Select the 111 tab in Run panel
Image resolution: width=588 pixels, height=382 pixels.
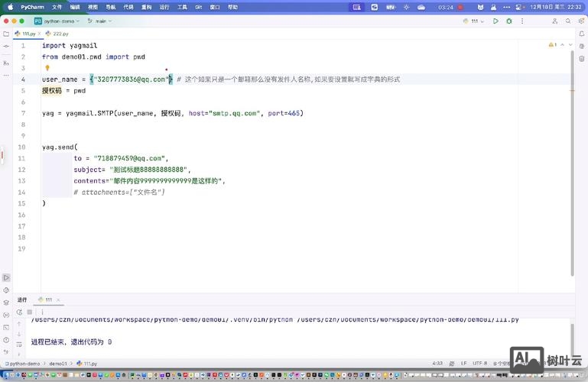coord(47,300)
